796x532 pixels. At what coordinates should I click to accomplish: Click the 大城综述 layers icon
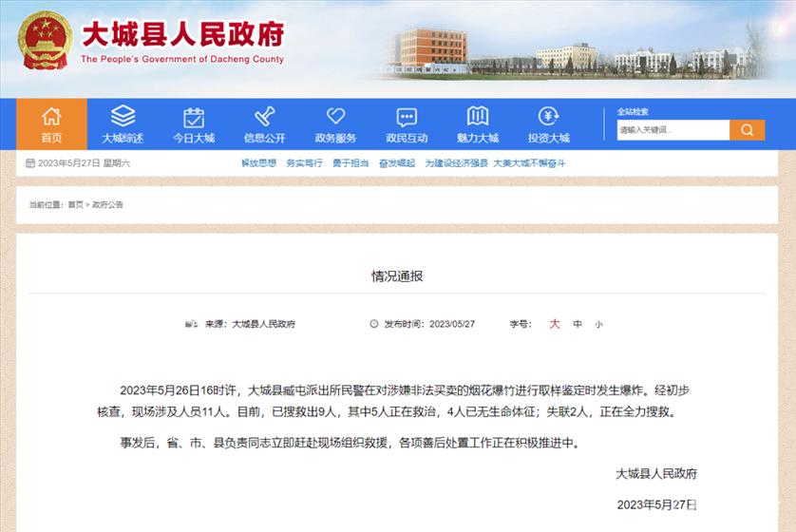point(123,116)
